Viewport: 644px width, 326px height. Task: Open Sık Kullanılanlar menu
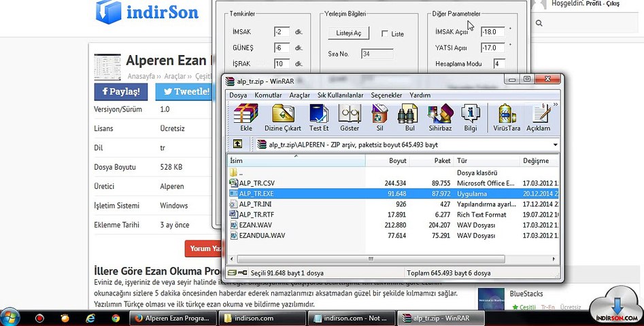[x=341, y=95]
